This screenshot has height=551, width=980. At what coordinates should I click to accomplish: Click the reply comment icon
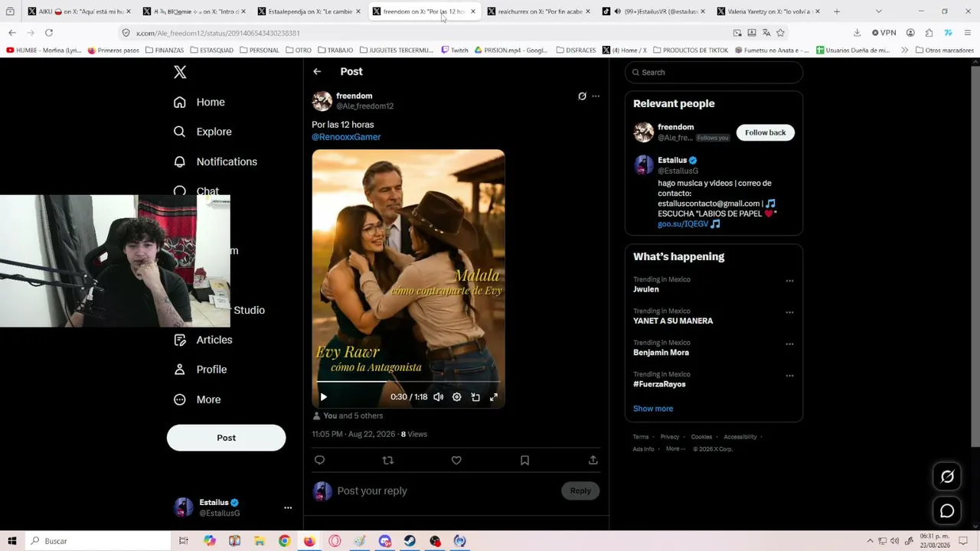pos(320,460)
